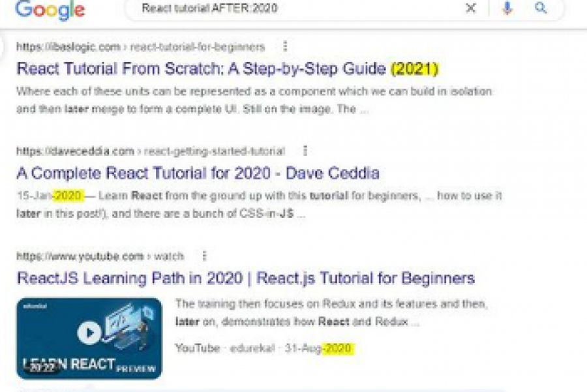Open the three-dot menu for the ibaslogic.com result
587x392 pixels.
[x=284, y=46]
